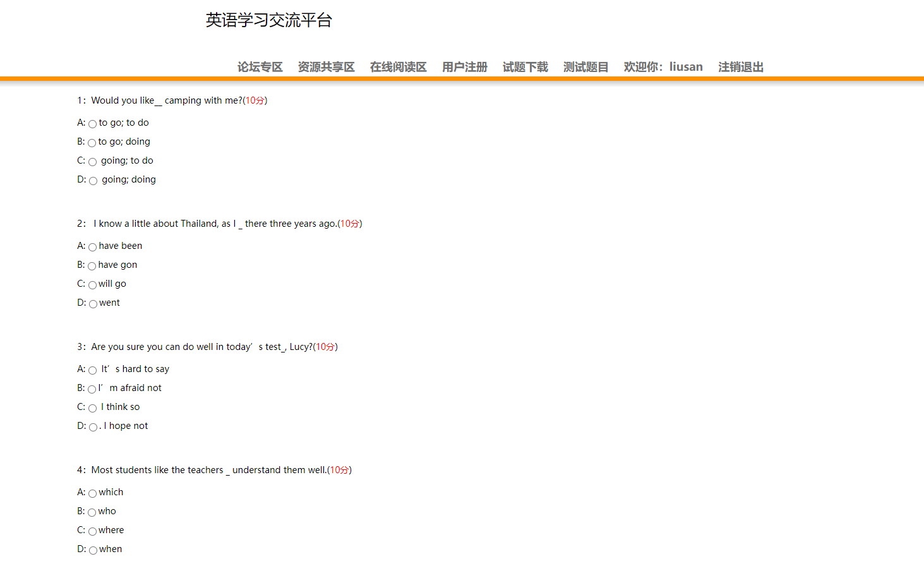
Task: Select answer 'will go' for question 2
Action: pos(92,285)
